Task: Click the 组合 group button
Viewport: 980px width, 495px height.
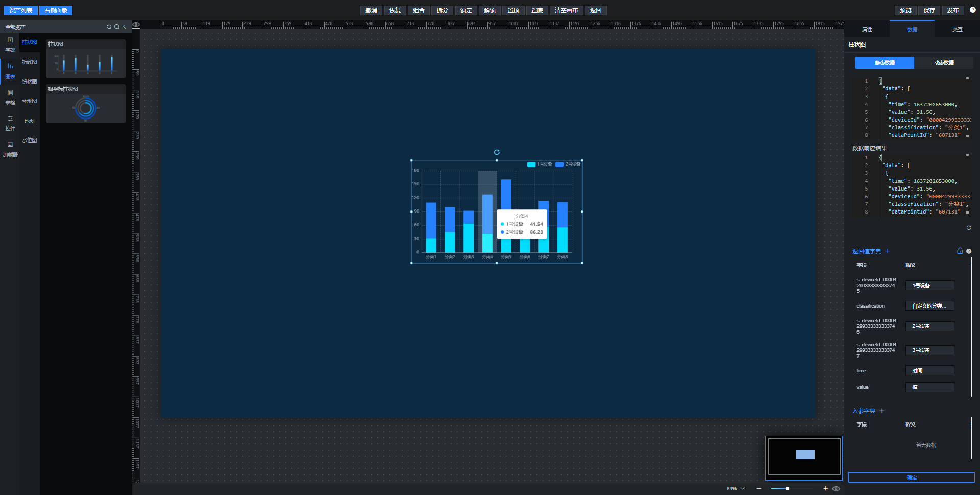Action: click(x=419, y=10)
